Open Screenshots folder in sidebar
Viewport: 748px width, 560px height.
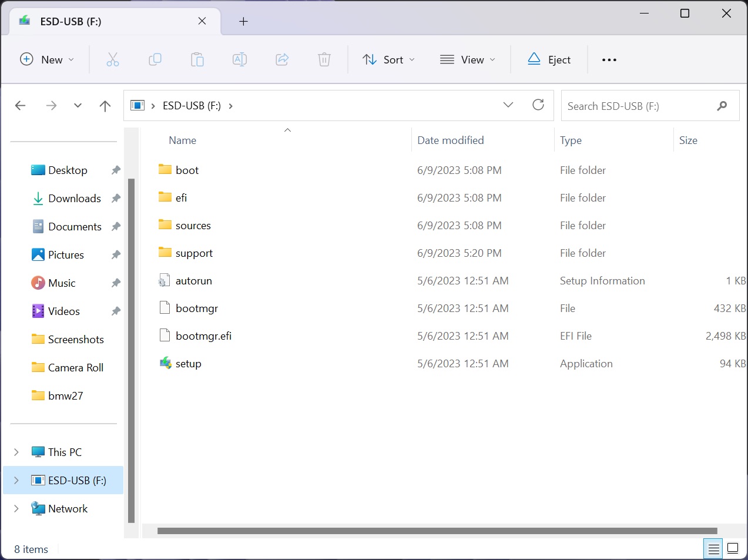tap(76, 340)
